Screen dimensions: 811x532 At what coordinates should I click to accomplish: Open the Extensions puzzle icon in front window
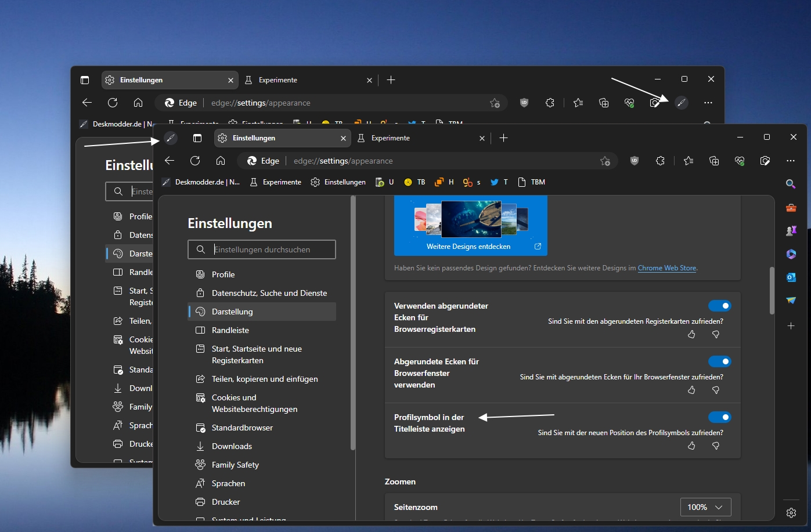pyautogui.click(x=660, y=161)
